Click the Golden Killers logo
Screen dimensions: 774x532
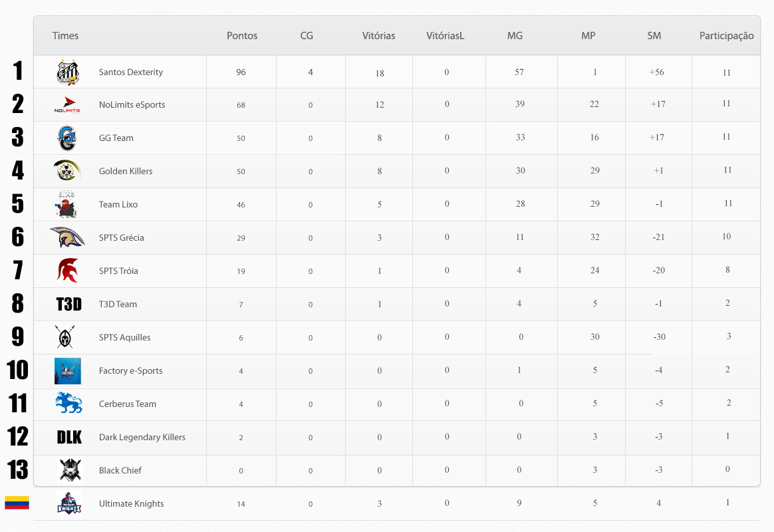(x=68, y=171)
